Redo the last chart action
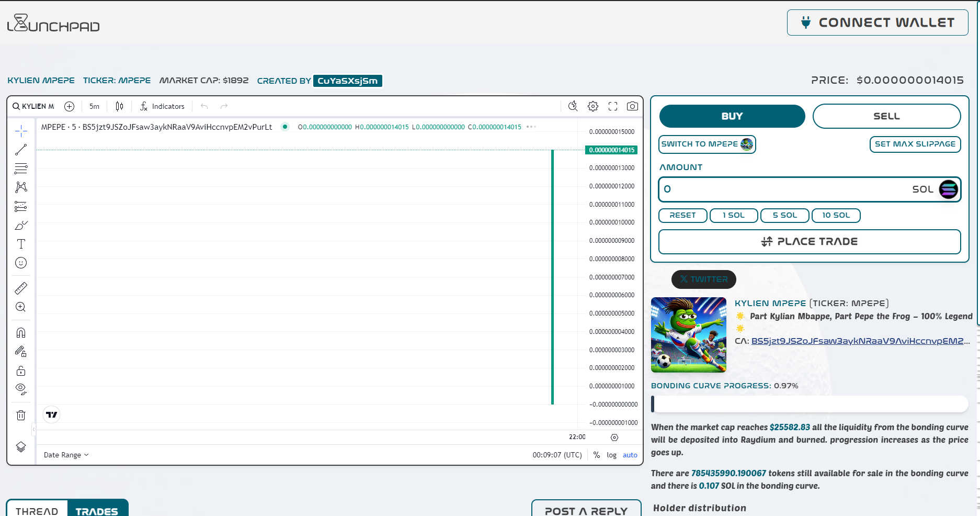 (x=224, y=106)
